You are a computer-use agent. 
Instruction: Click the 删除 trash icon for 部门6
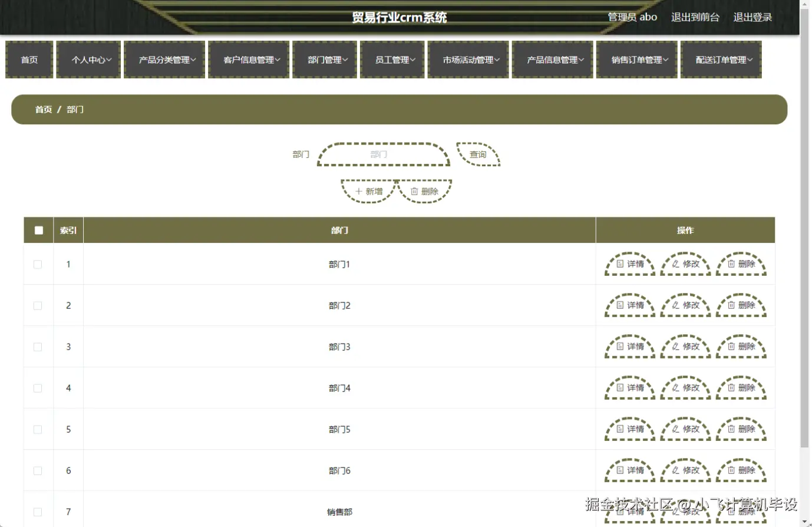(731, 470)
